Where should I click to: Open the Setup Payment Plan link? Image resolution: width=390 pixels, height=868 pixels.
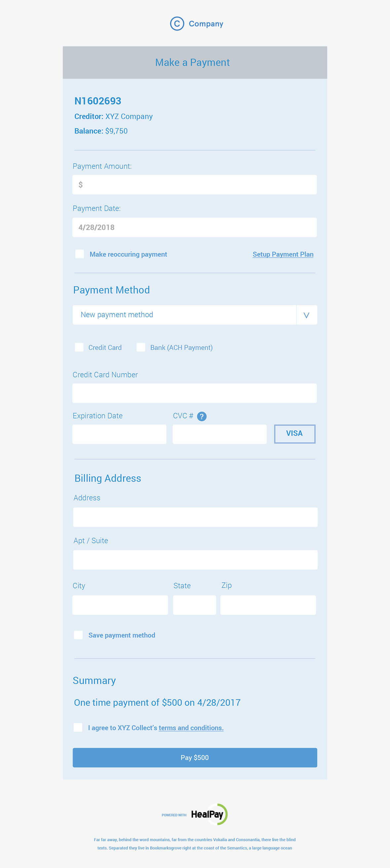click(x=283, y=254)
